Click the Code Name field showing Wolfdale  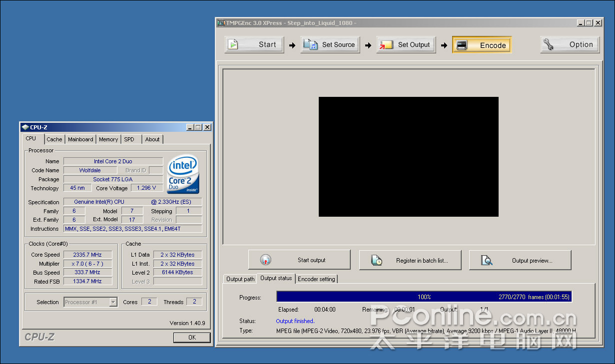[x=90, y=170]
